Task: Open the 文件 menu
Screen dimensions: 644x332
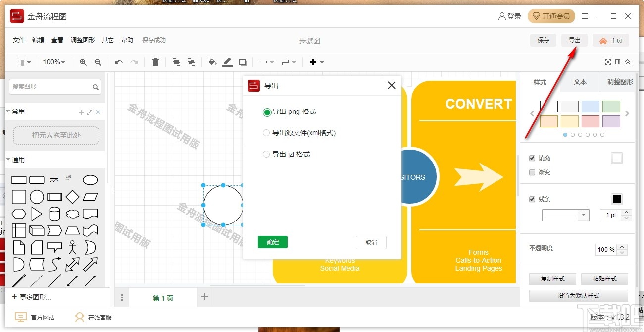Action: [x=19, y=40]
